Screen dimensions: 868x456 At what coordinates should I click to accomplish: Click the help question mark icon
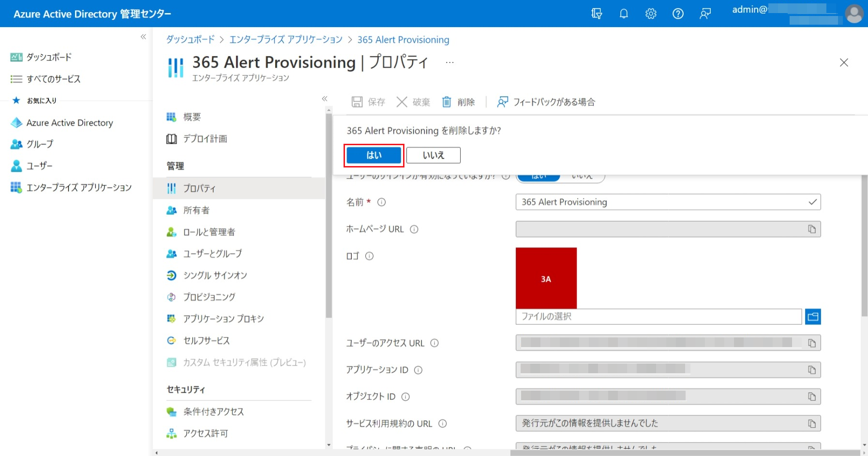(x=678, y=14)
